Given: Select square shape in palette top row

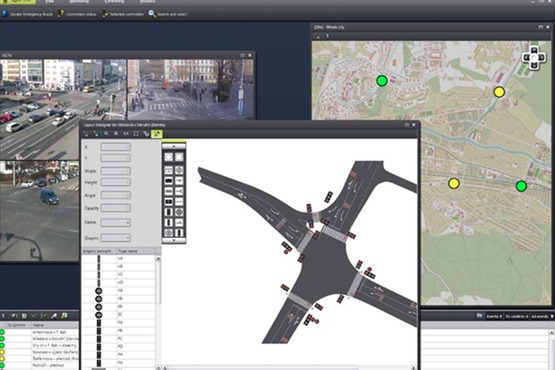Looking at the screenshot, I should pyautogui.click(x=179, y=157).
